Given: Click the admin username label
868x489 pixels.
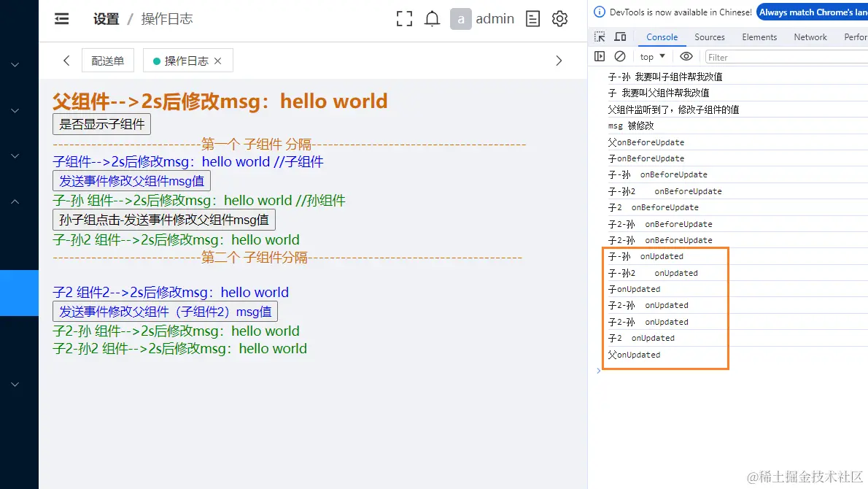Looking at the screenshot, I should [x=495, y=19].
